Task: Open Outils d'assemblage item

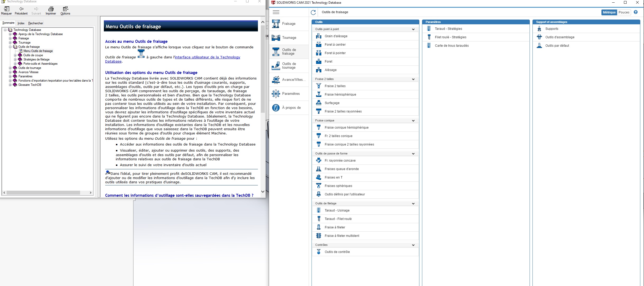Action: coord(586,37)
